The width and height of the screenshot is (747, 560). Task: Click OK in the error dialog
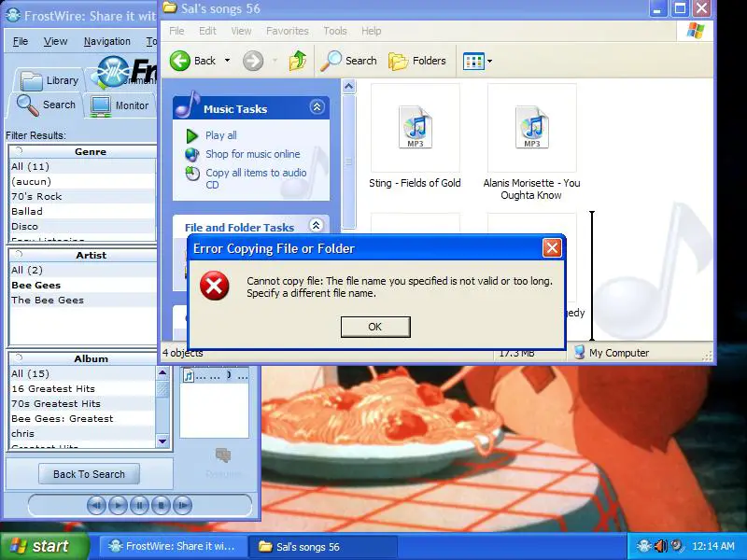(374, 327)
